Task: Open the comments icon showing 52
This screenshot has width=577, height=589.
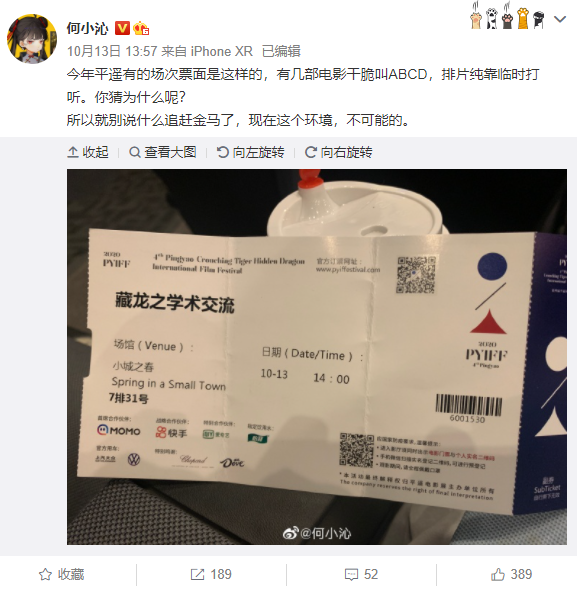Action: [x=361, y=574]
